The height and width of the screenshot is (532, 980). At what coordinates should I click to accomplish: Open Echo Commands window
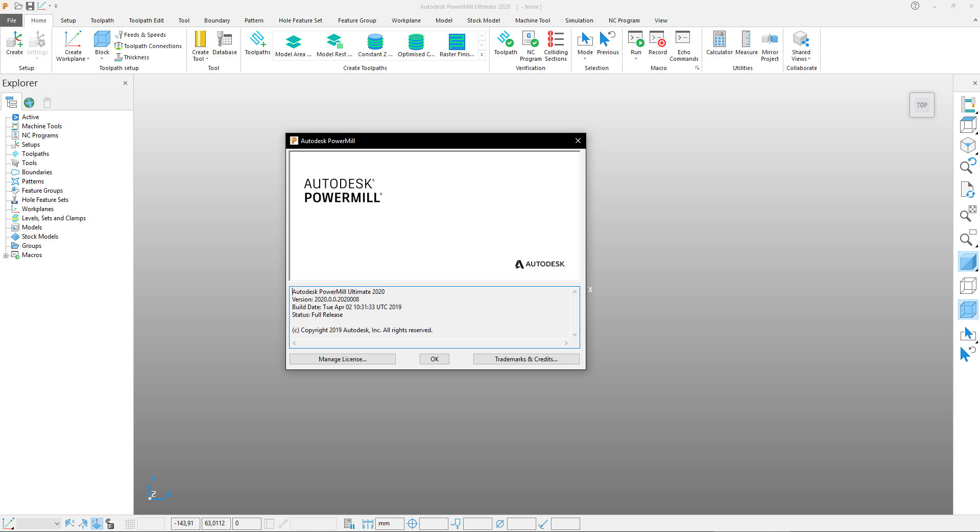click(684, 46)
